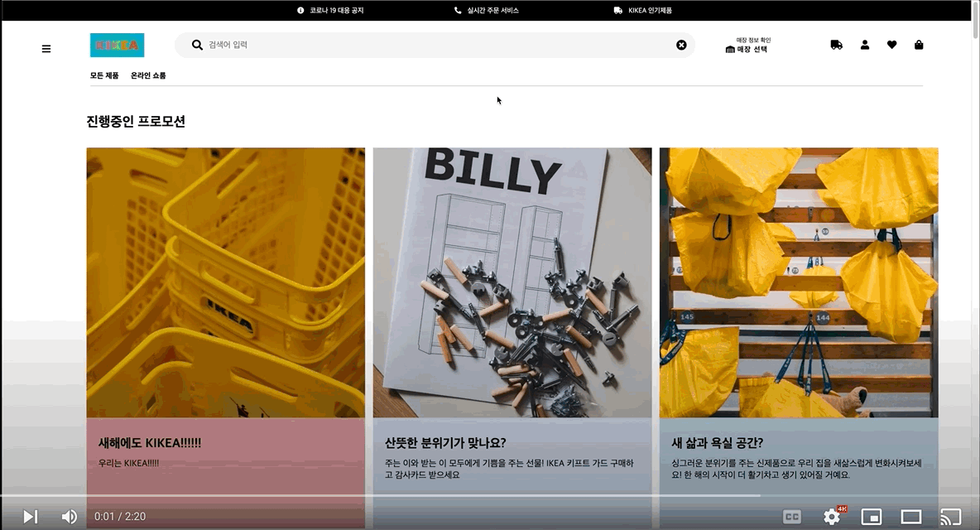Click the 진행중인 프로모션 heading
Screen dimensions: 980x530
click(x=136, y=121)
